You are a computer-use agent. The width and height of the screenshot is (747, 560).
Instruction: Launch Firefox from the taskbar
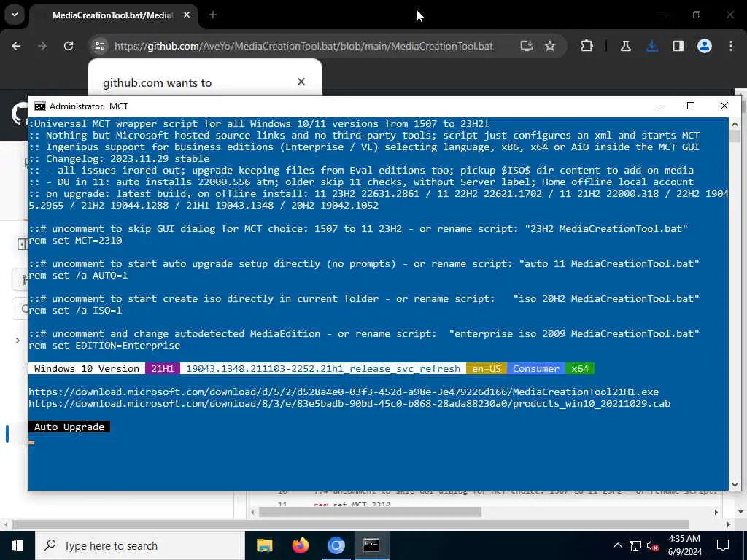[300, 545]
